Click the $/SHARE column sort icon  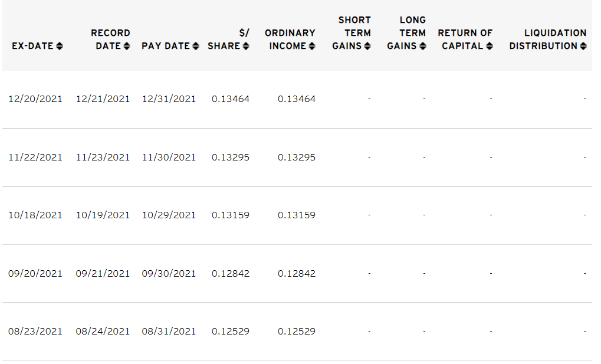246,46
